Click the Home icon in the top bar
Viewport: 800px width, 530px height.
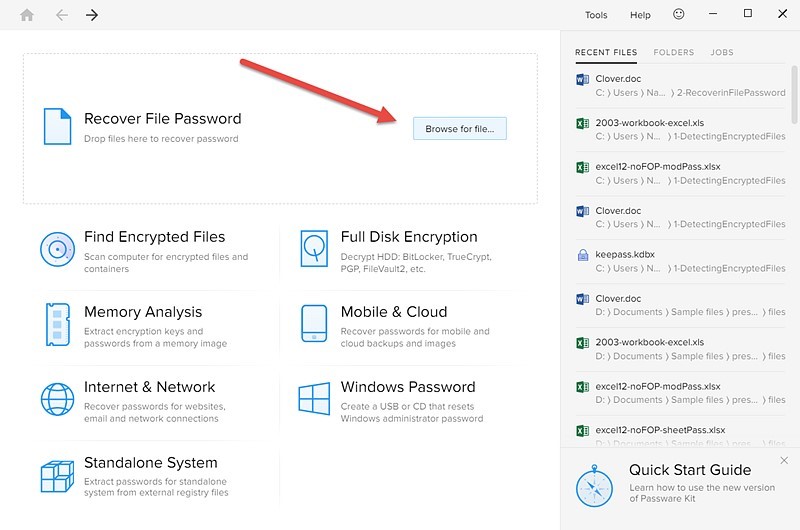(x=27, y=15)
